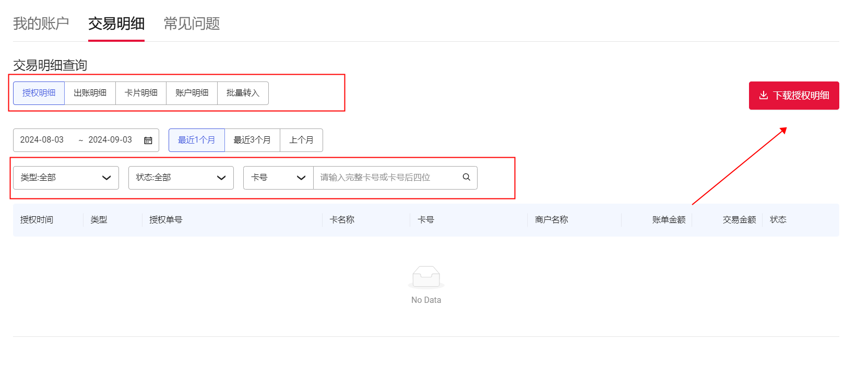The width and height of the screenshot is (868, 376).
Task: Switch to the 常见问题 tab
Action: pyautogui.click(x=192, y=23)
